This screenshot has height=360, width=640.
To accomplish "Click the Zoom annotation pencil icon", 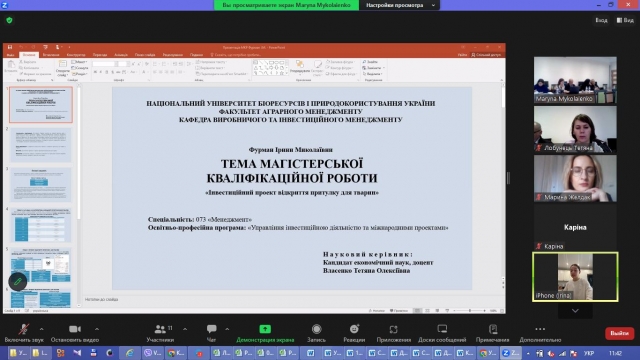I will [x=18, y=281].
